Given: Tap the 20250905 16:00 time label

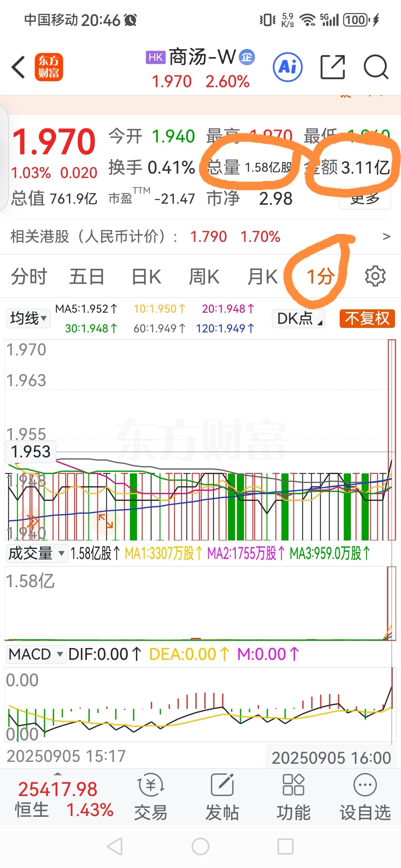Looking at the screenshot, I should pos(331,758).
